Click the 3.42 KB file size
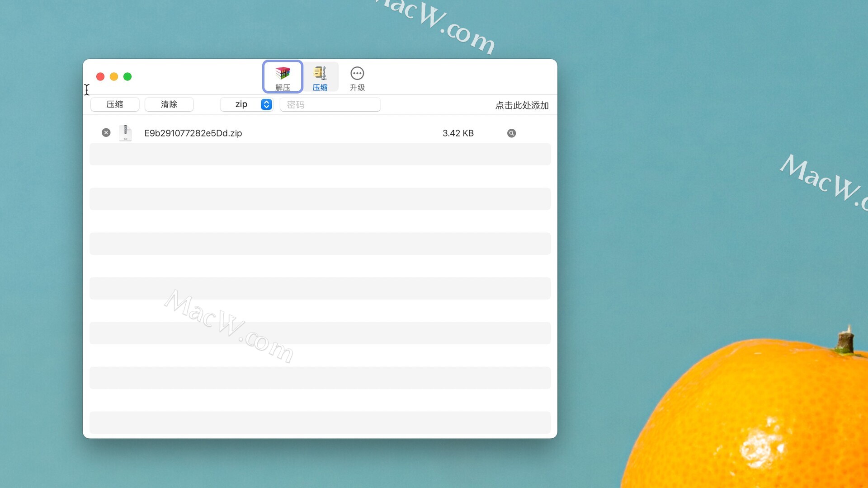Image resolution: width=868 pixels, height=488 pixels. (x=458, y=133)
